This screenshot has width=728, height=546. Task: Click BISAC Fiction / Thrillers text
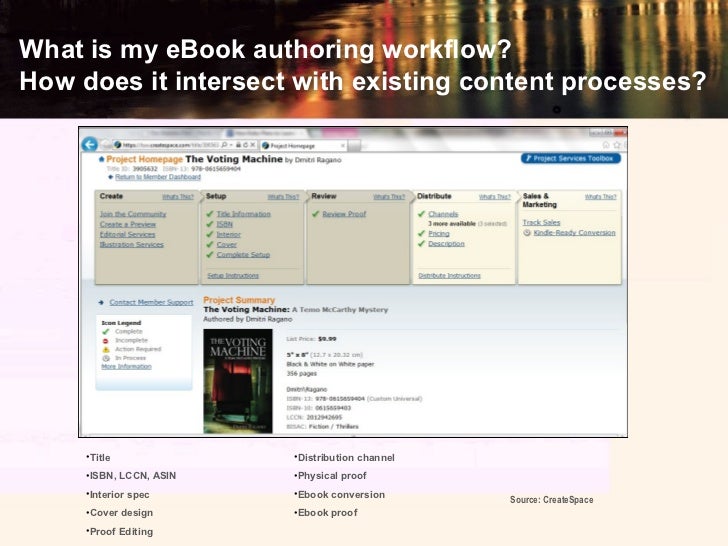pyautogui.click(x=323, y=427)
